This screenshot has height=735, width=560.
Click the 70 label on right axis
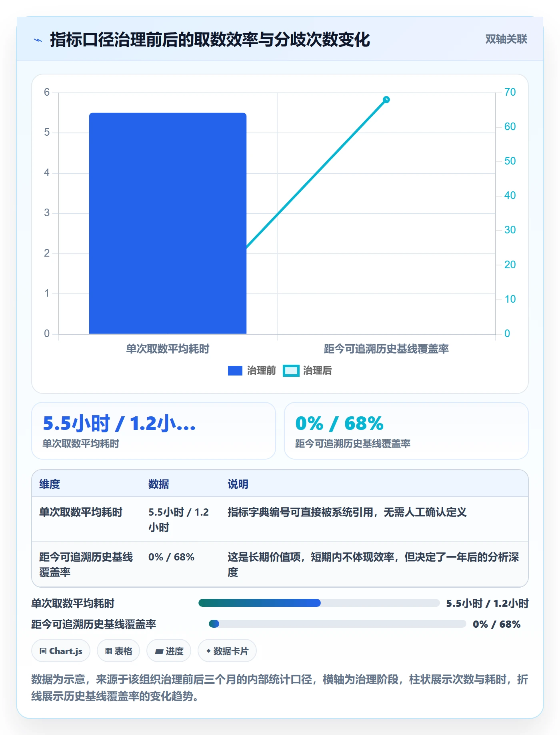(510, 92)
